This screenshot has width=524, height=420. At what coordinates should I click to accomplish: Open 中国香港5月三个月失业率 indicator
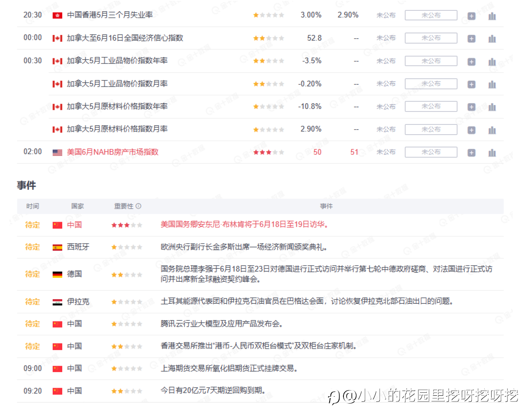110,15
